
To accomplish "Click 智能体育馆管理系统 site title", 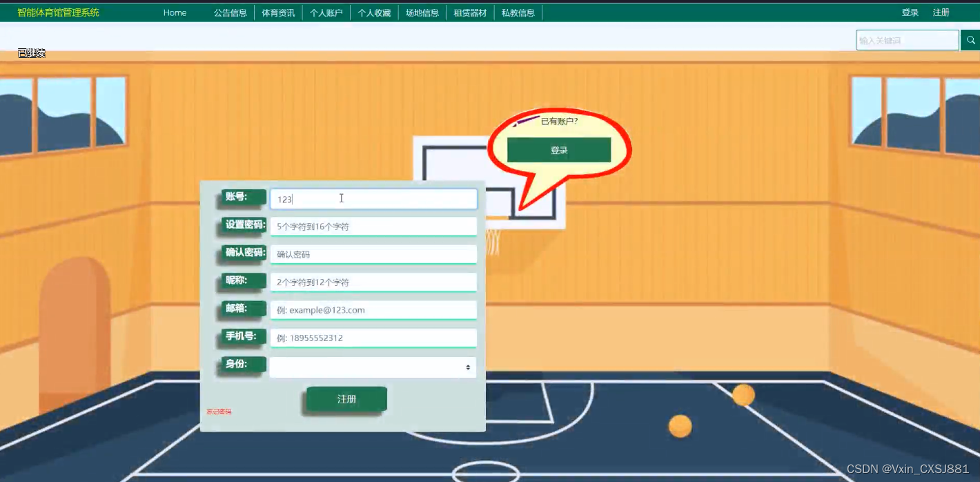I will 59,12.
